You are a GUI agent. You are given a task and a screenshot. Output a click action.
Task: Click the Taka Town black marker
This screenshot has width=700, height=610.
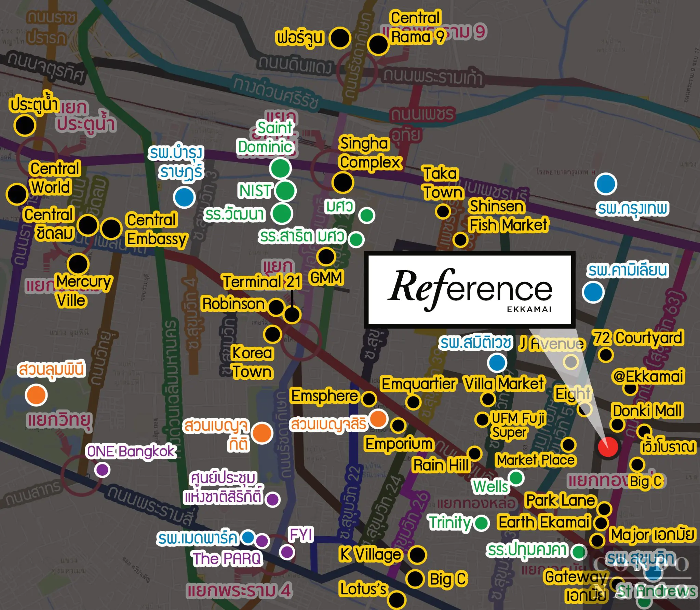(x=443, y=211)
